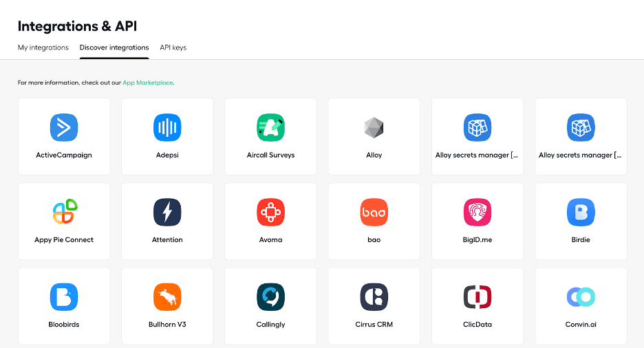Click the ActiveCampaign label text
The image size is (644, 348).
tap(64, 155)
